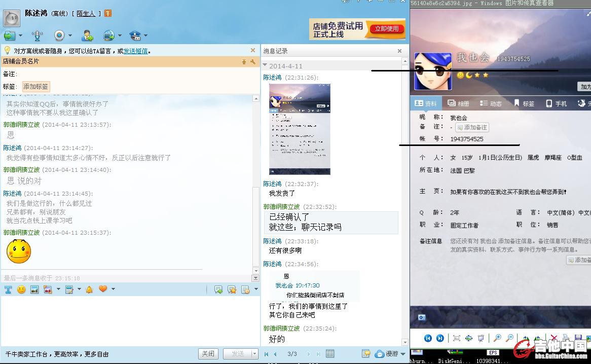Expand the send button options arrow
This screenshot has height=364, width=591.
click(254, 354)
